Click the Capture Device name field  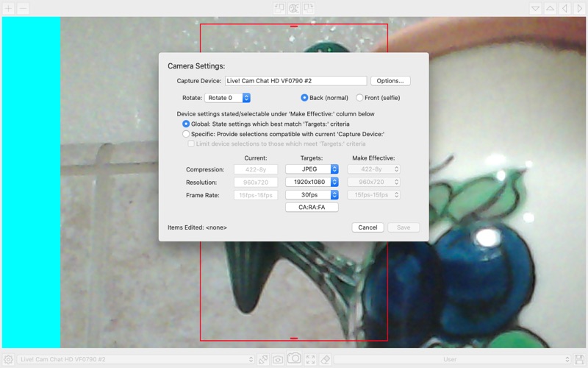pyautogui.click(x=296, y=81)
